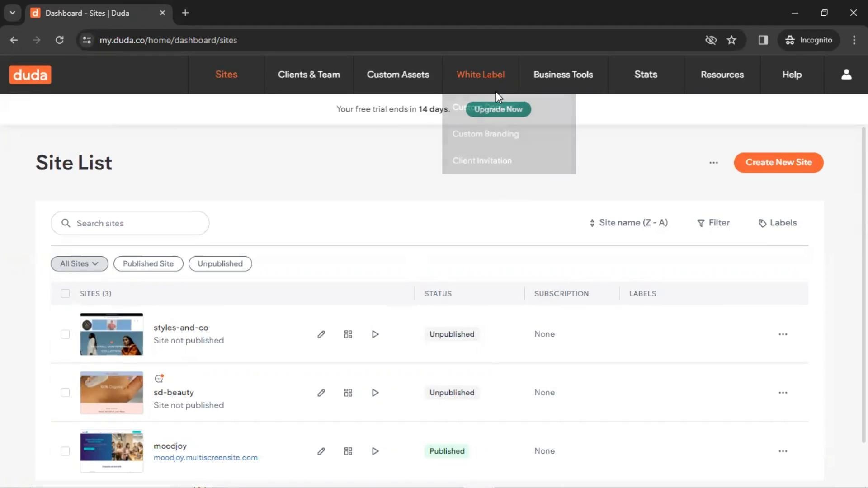The width and height of the screenshot is (868, 488).
Task: Click the Create New Site button
Action: coord(778,162)
